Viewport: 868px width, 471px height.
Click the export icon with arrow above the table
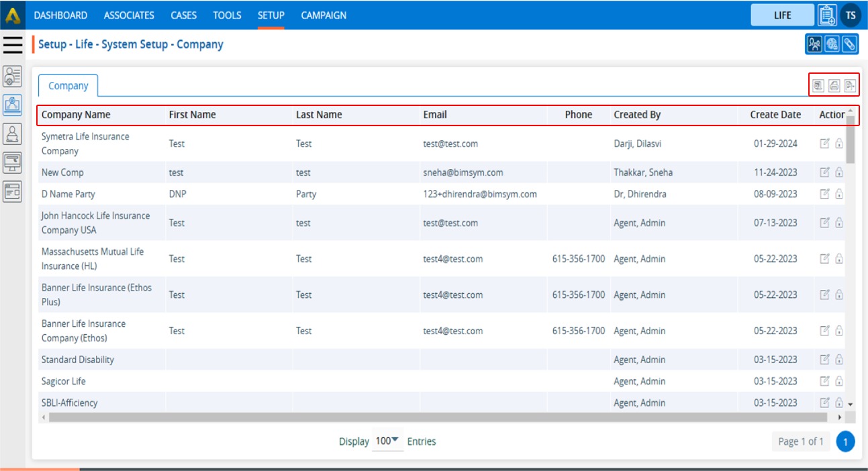(x=849, y=85)
